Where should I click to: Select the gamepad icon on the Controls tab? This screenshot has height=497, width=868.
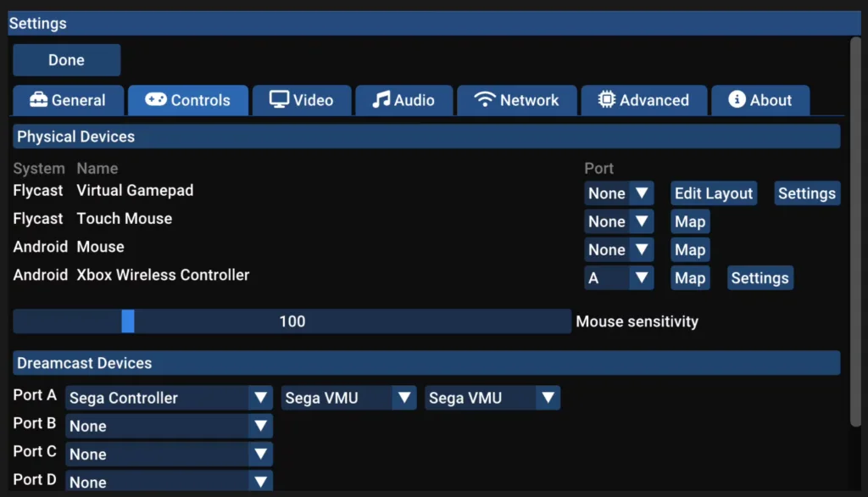point(155,100)
